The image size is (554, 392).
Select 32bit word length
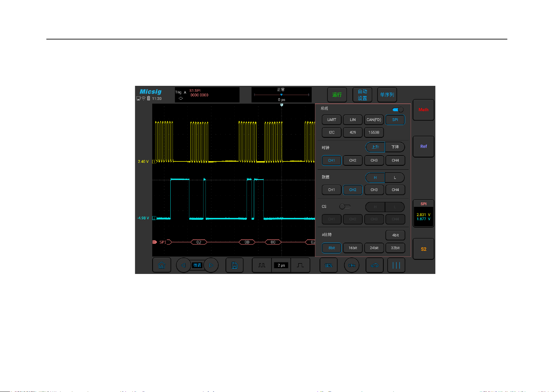coord(395,248)
